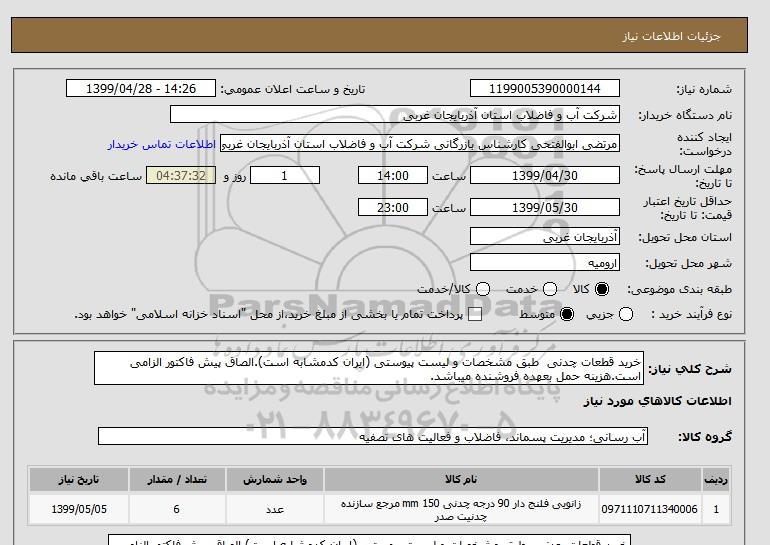Click ردیف column header
The height and width of the screenshot is (545, 770).
click(716, 480)
